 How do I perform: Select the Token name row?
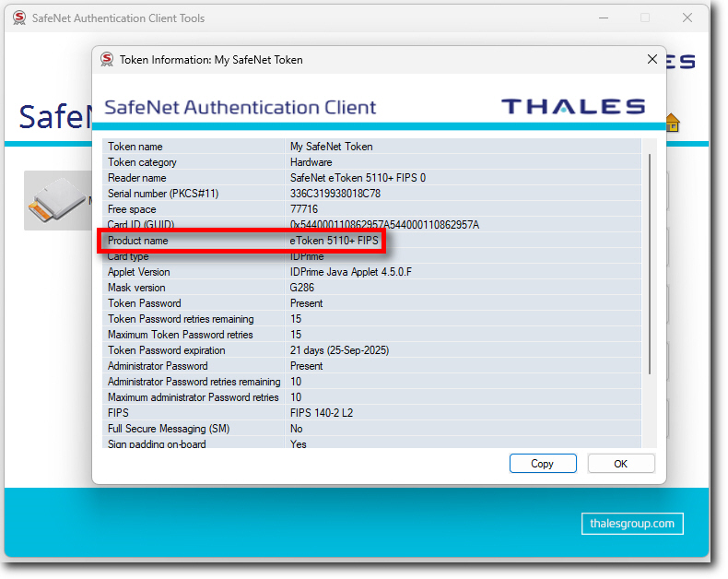[x=371, y=147]
